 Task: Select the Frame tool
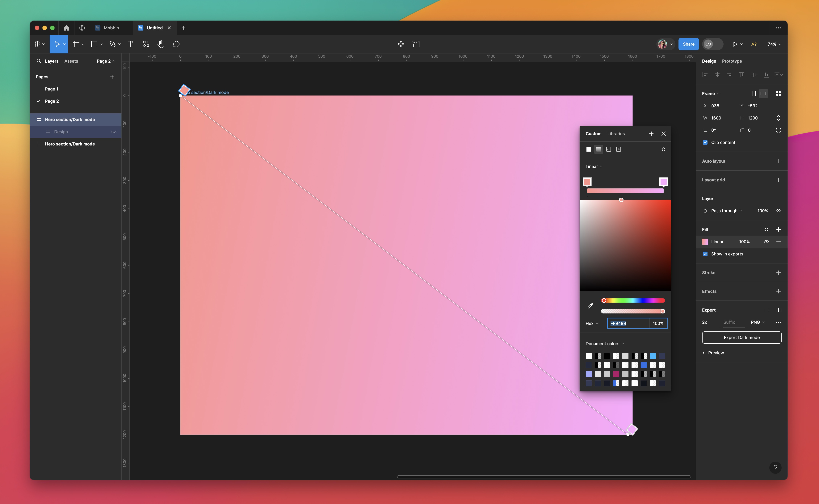tap(76, 44)
